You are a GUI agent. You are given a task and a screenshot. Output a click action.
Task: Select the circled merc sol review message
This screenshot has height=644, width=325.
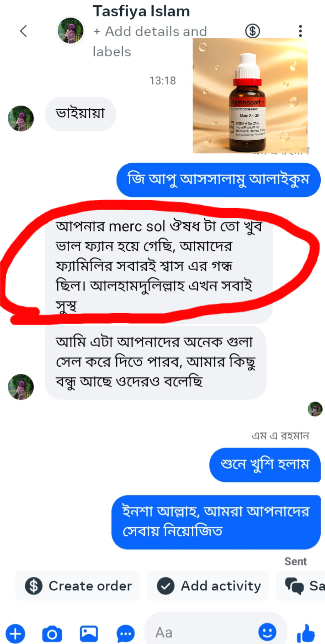pyautogui.click(x=159, y=266)
